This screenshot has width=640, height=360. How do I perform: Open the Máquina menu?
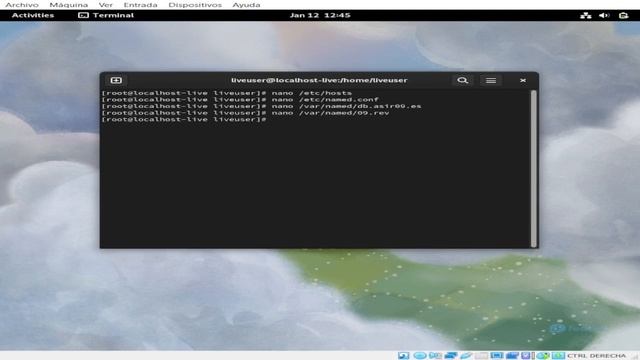tap(69, 5)
